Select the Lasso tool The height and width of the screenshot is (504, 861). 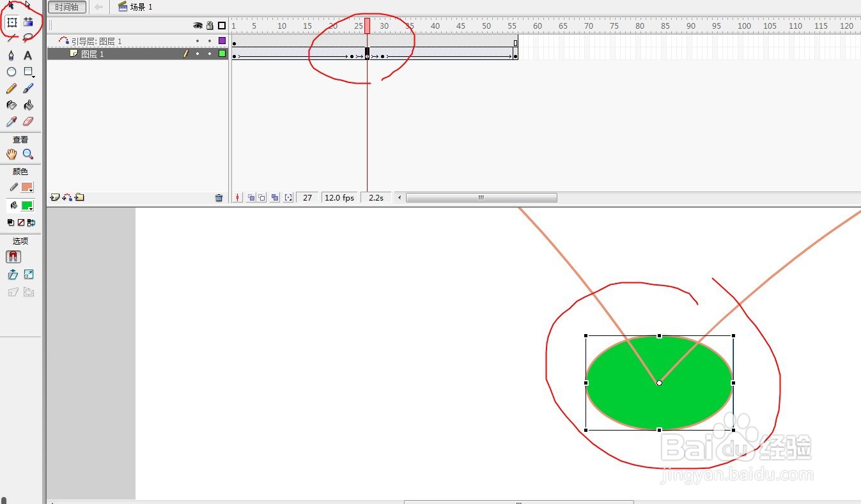pos(28,38)
